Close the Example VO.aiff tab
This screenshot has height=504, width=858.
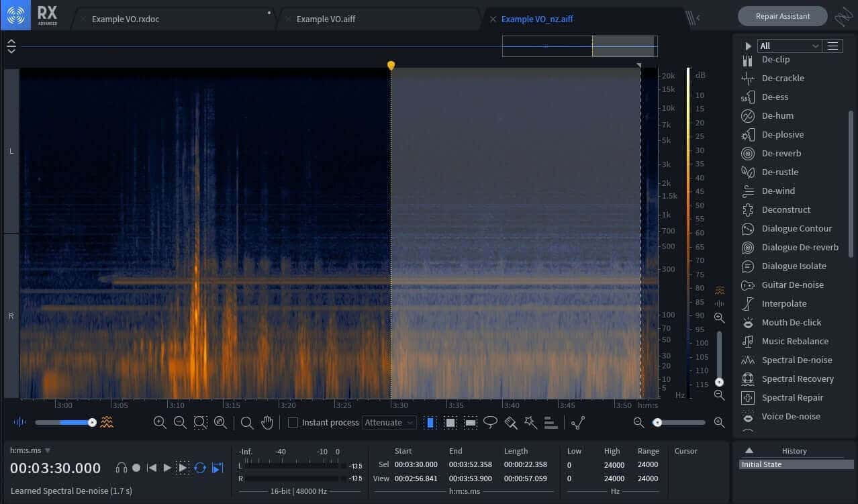click(x=289, y=19)
